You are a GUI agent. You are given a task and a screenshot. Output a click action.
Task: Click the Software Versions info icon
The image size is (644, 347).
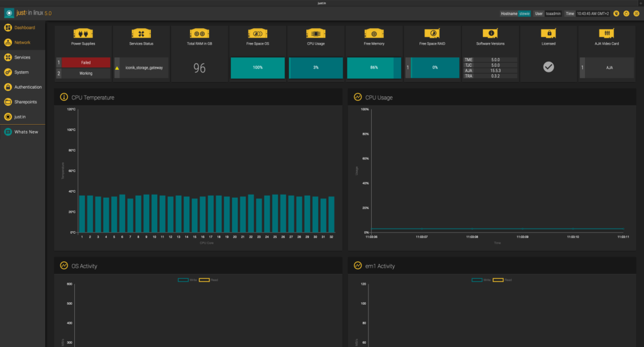click(x=491, y=33)
